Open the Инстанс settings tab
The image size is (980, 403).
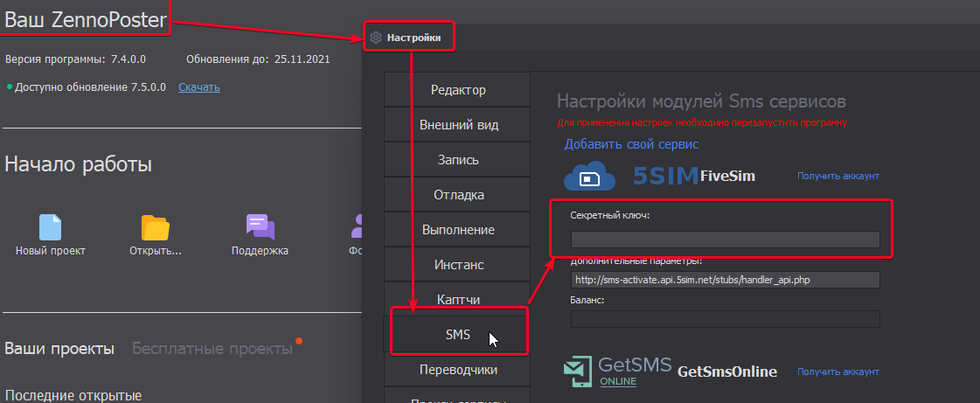tap(457, 265)
